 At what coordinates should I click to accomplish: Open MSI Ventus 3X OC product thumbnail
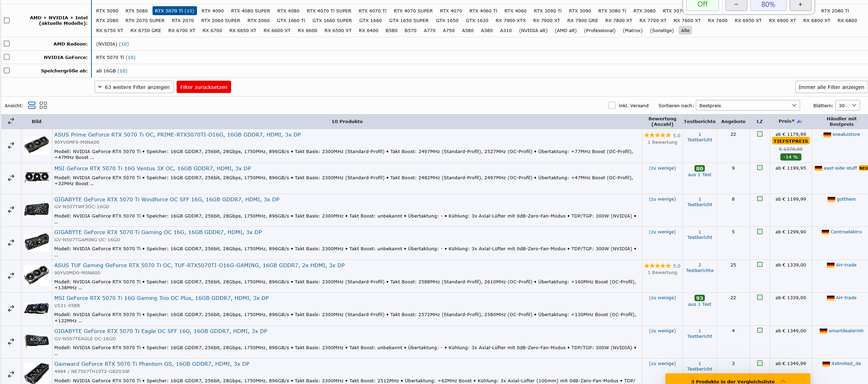pyautogui.click(x=37, y=177)
